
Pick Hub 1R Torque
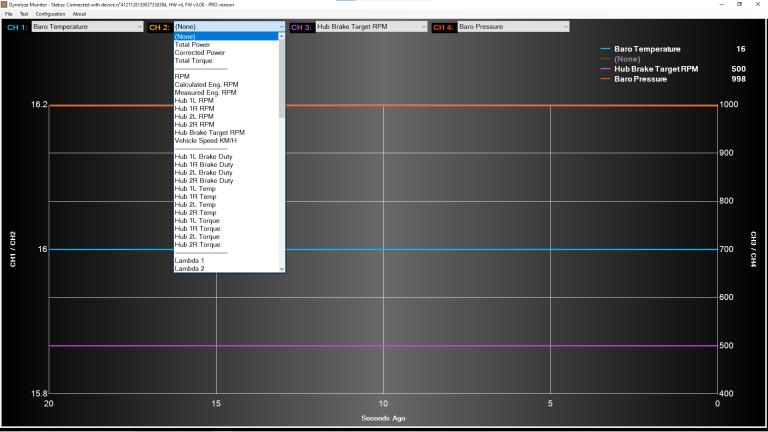point(226,229)
